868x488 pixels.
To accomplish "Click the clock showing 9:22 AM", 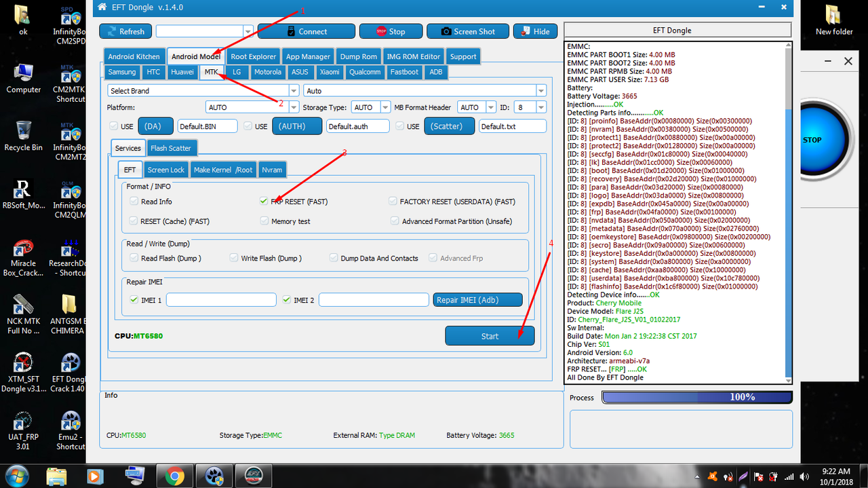I will (835, 476).
